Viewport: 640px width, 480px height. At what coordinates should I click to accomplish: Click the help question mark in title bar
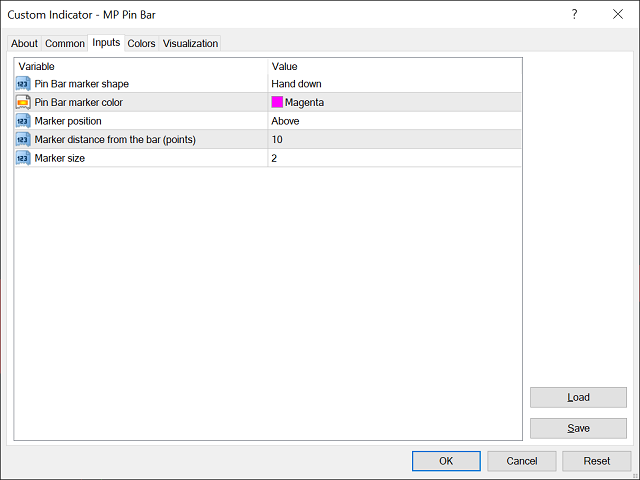point(574,15)
